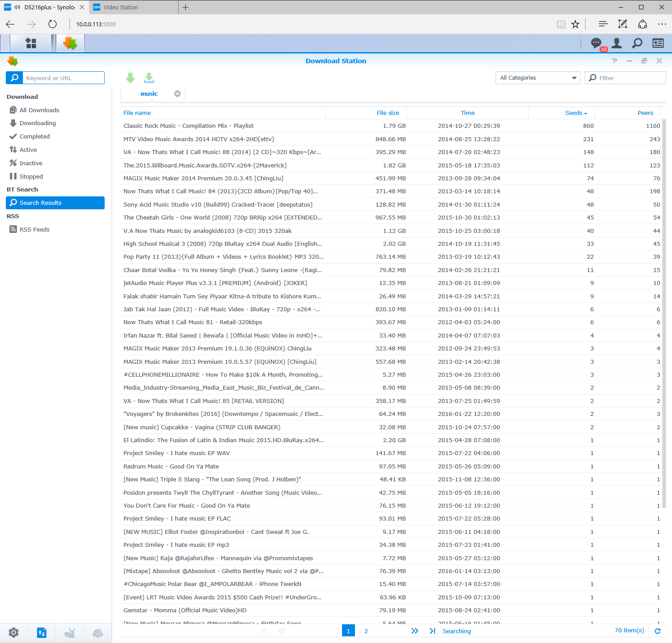Open the DSM search magnifier icon
This screenshot has width=672, height=643.
point(637,43)
